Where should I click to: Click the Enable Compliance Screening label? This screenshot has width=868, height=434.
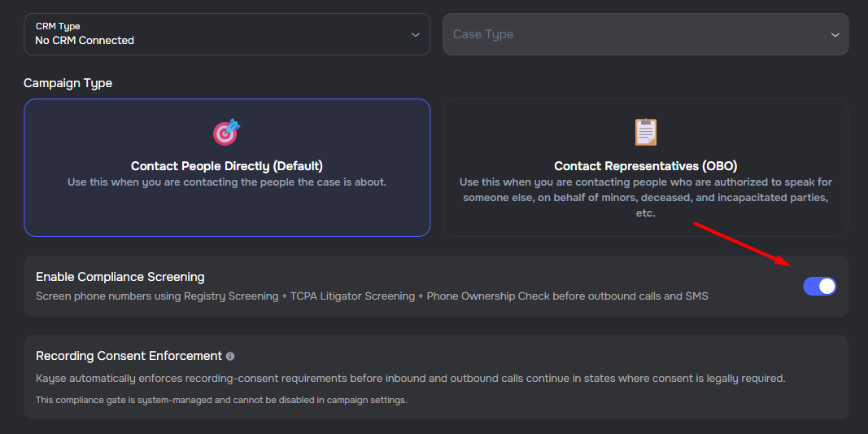tap(120, 277)
